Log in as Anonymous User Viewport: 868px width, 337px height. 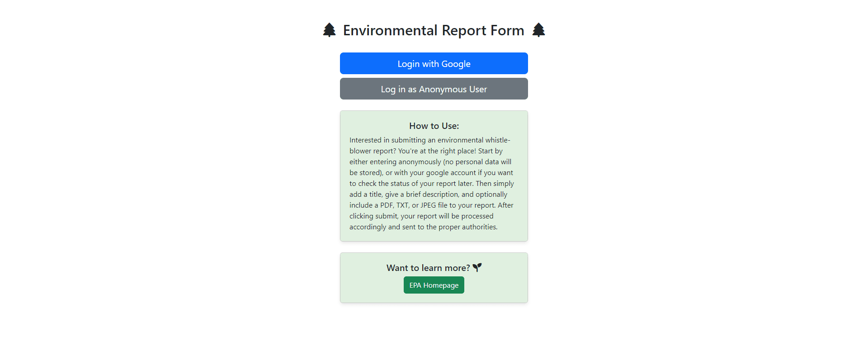434,89
